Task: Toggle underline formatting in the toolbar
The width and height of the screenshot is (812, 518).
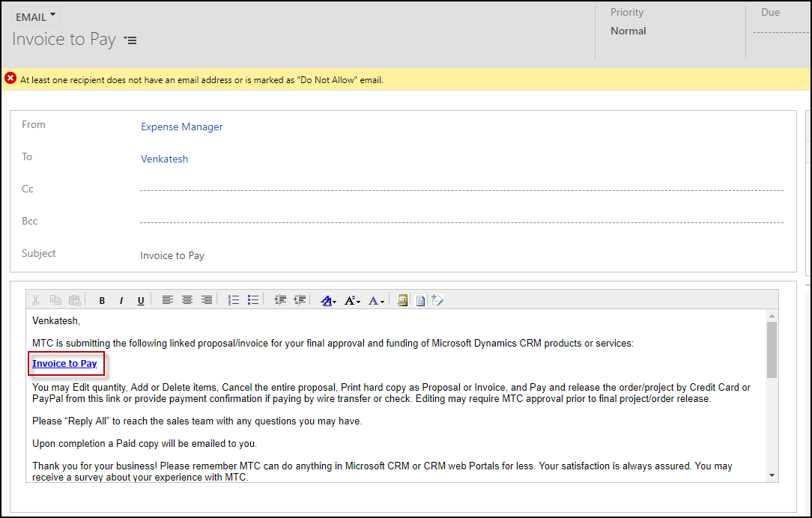Action: [141, 300]
